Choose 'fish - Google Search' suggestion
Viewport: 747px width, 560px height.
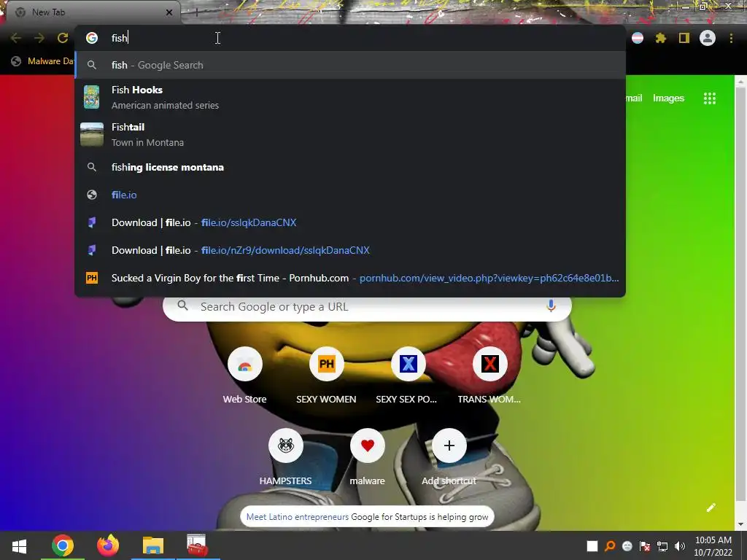pos(350,65)
